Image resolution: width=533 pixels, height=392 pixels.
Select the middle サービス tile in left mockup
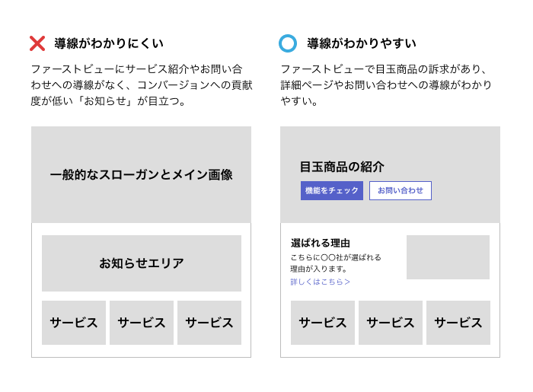142,323
